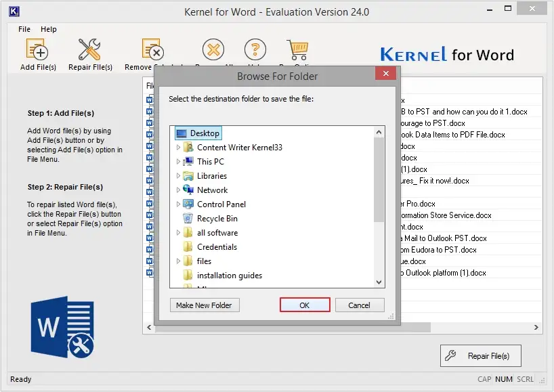
Task: Click the folder tree vertical scrollbar thumb
Action: coord(379,180)
